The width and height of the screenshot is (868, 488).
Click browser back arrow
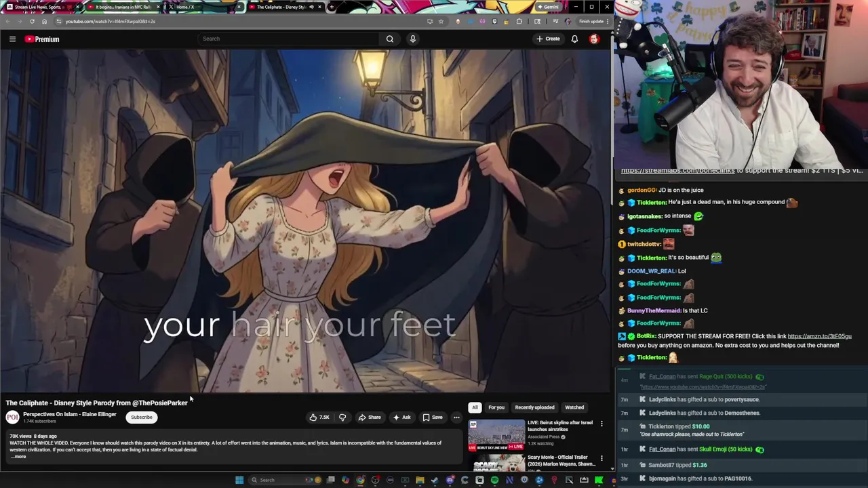[7, 21]
